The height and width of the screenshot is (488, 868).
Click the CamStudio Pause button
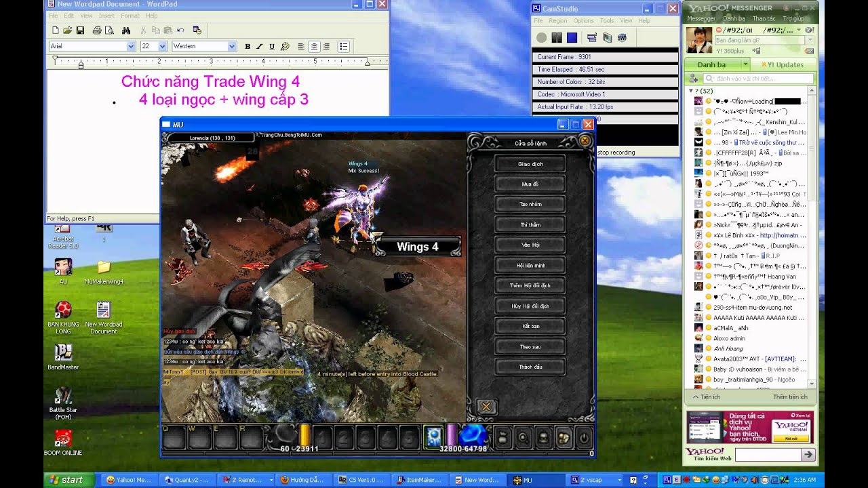(x=557, y=38)
